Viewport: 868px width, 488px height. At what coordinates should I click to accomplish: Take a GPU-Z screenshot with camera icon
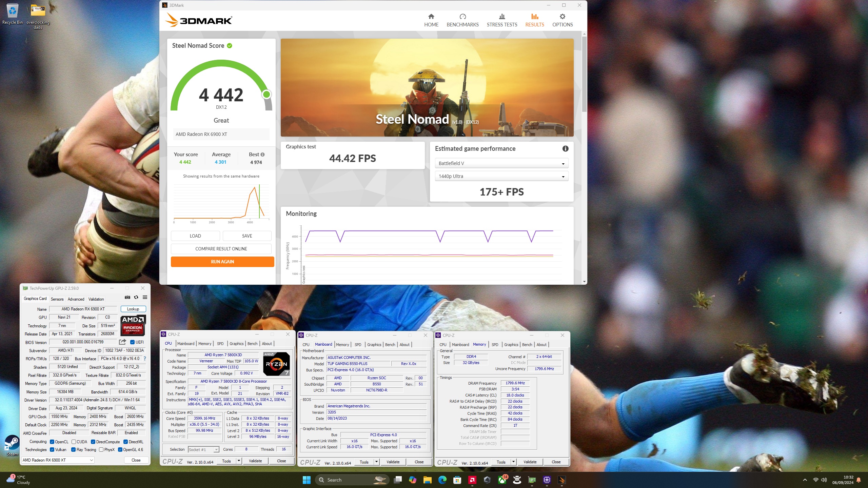coord(127,297)
